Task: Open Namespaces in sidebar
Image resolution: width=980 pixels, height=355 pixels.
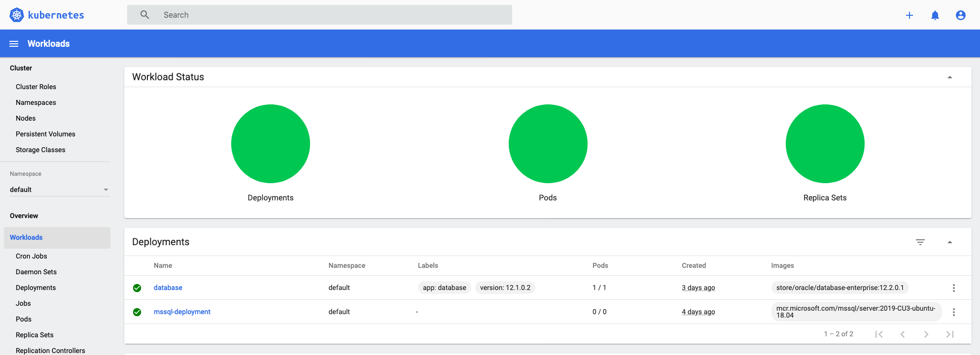Action: click(36, 102)
